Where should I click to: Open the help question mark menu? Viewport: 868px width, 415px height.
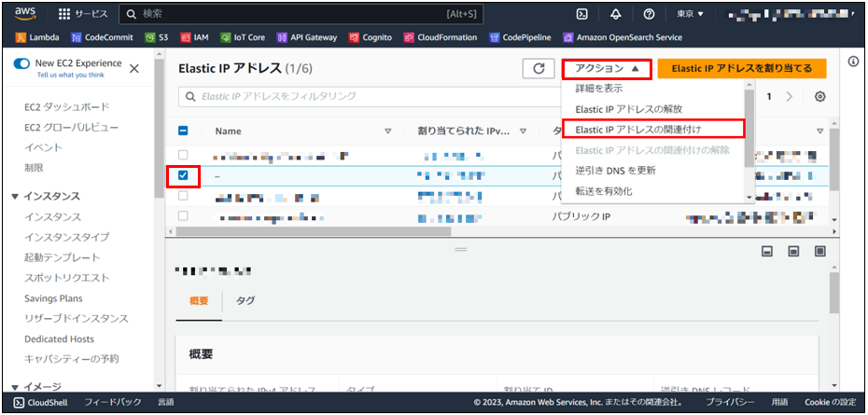(650, 14)
